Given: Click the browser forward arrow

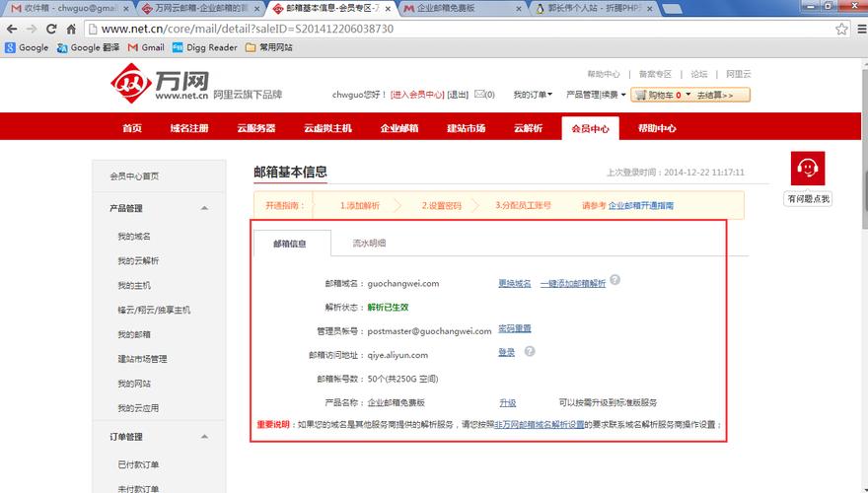Looking at the screenshot, I should tap(31, 29).
